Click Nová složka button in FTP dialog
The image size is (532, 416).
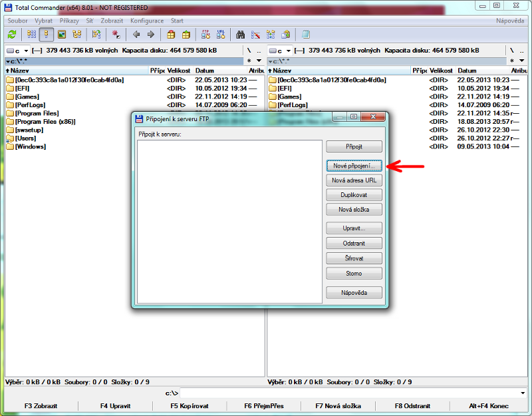pos(354,210)
